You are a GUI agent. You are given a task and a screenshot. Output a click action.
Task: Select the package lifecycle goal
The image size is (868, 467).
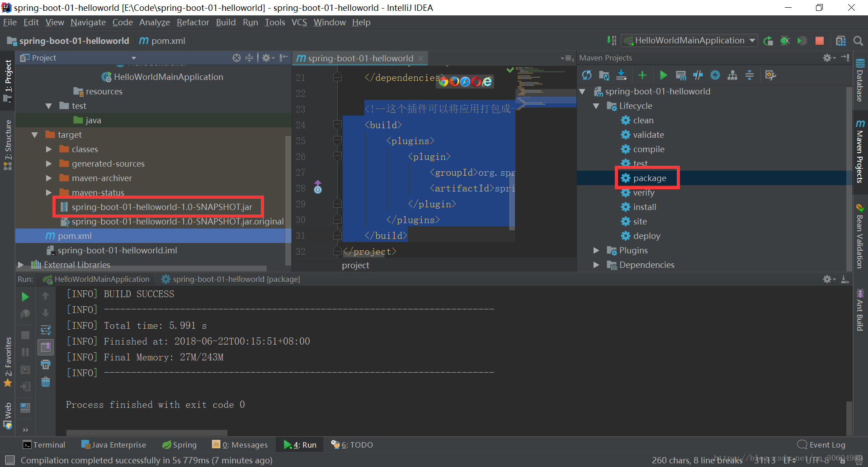click(649, 178)
